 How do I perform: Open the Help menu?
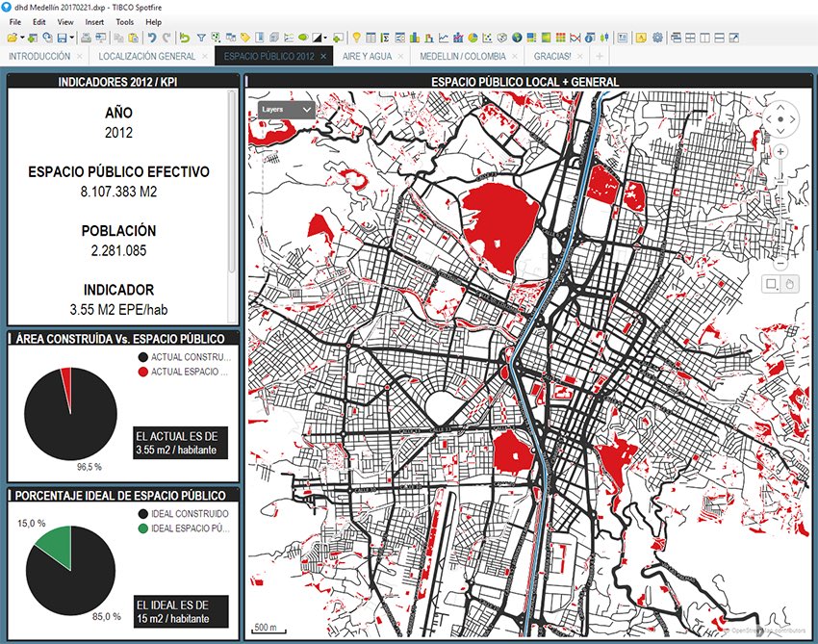pyautogui.click(x=153, y=22)
